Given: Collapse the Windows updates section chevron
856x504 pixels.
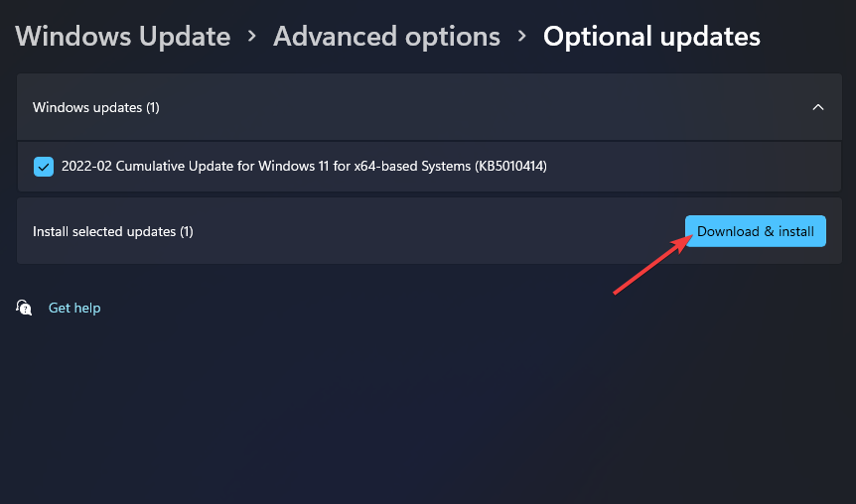Looking at the screenshot, I should [817, 107].
